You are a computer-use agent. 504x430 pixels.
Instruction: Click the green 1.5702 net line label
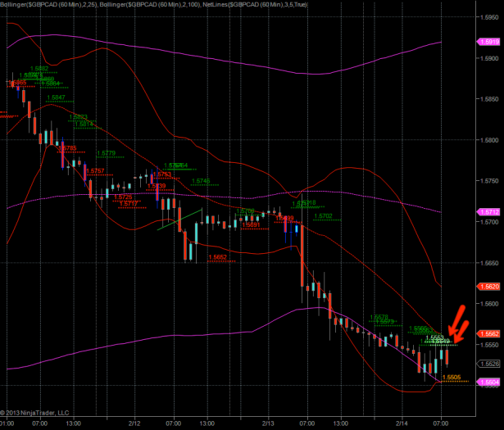click(324, 216)
